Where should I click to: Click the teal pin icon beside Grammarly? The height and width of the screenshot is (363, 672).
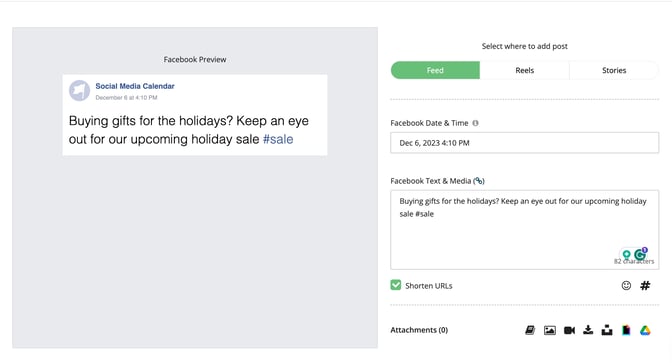[626, 254]
